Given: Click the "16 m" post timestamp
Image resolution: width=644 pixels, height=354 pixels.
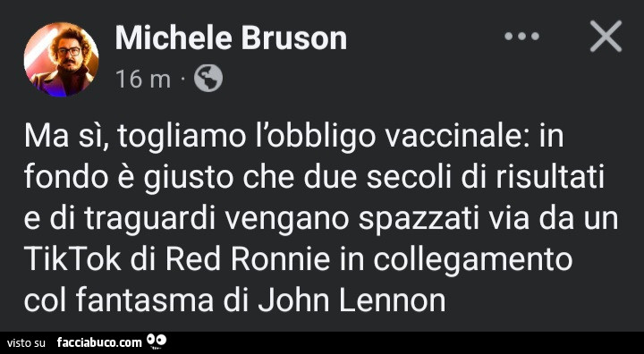Looking at the screenshot, I should pos(143,79).
